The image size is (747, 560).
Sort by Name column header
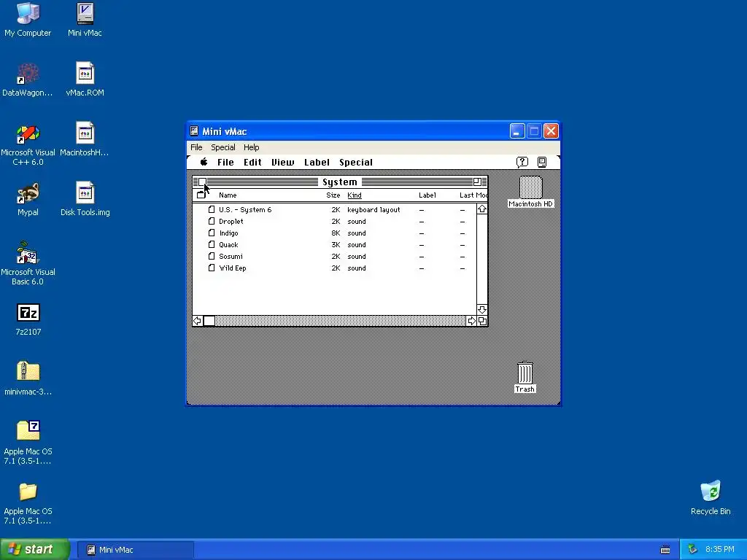click(228, 195)
